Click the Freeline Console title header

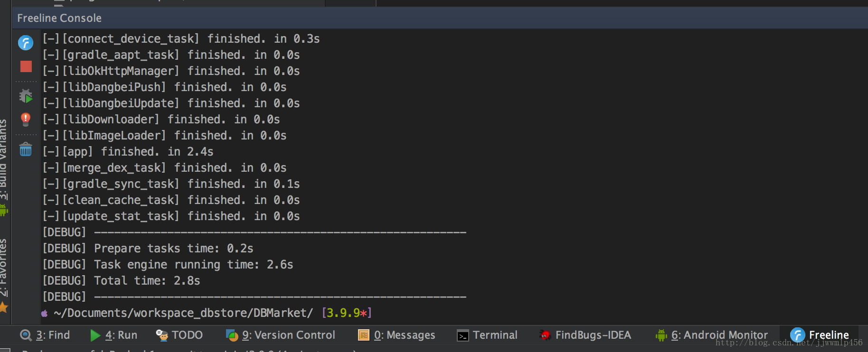point(59,18)
